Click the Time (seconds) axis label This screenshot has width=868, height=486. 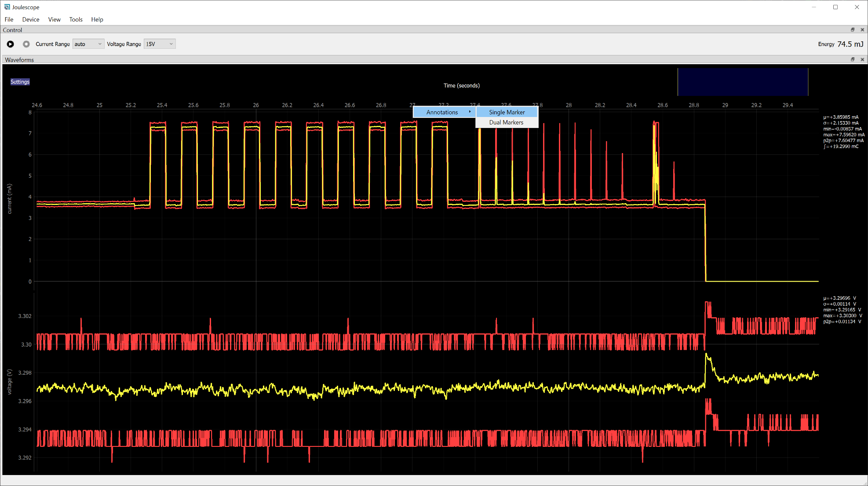click(462, 85)
